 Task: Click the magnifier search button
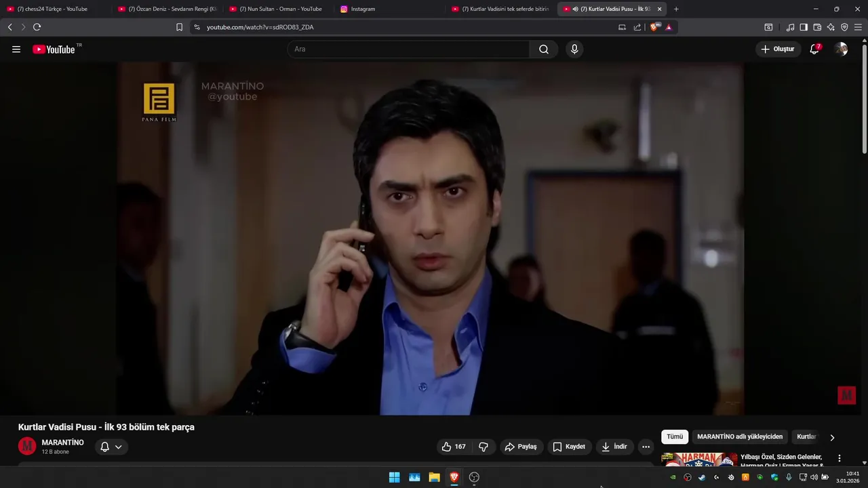point(544,49)
